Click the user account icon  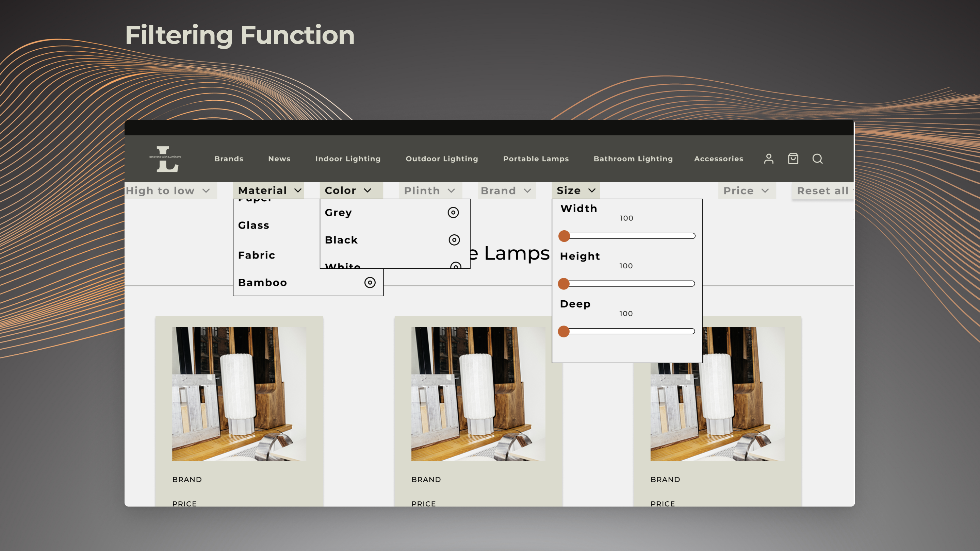click(768, 158)
